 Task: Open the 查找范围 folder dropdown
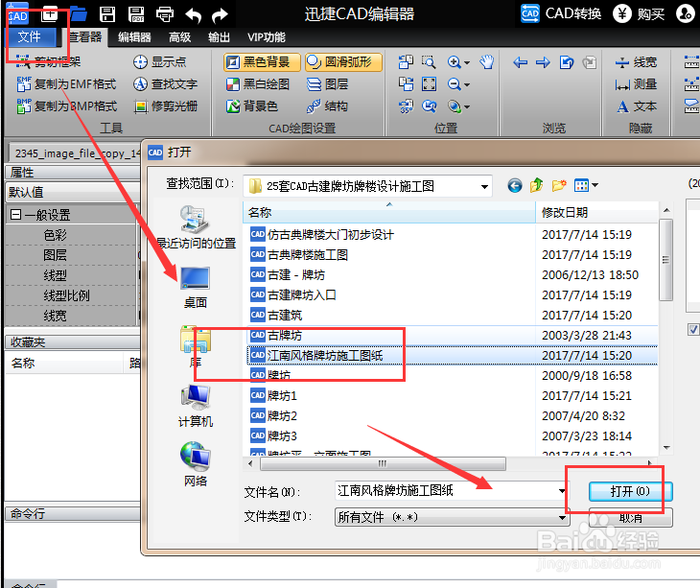click(484, 187)
